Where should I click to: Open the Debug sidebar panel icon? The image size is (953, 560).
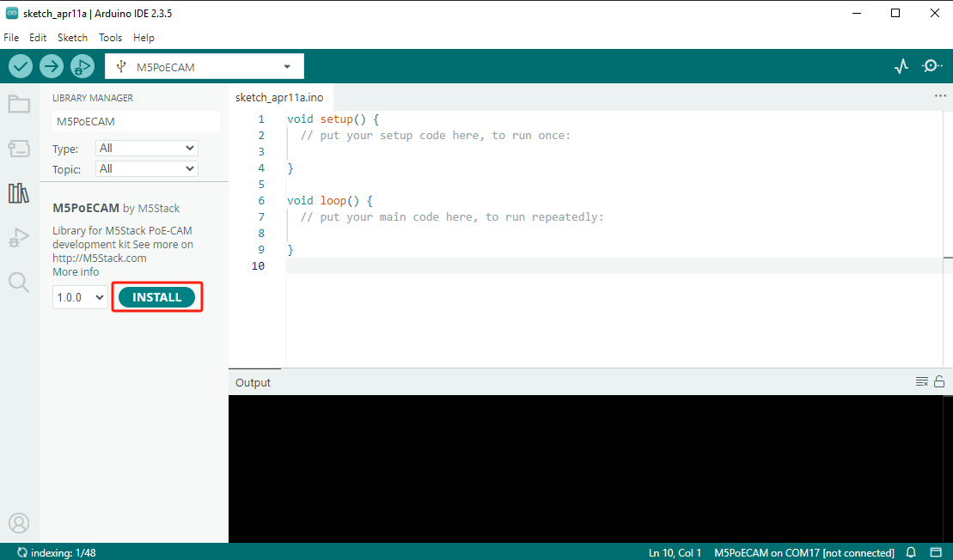(19, 237)
